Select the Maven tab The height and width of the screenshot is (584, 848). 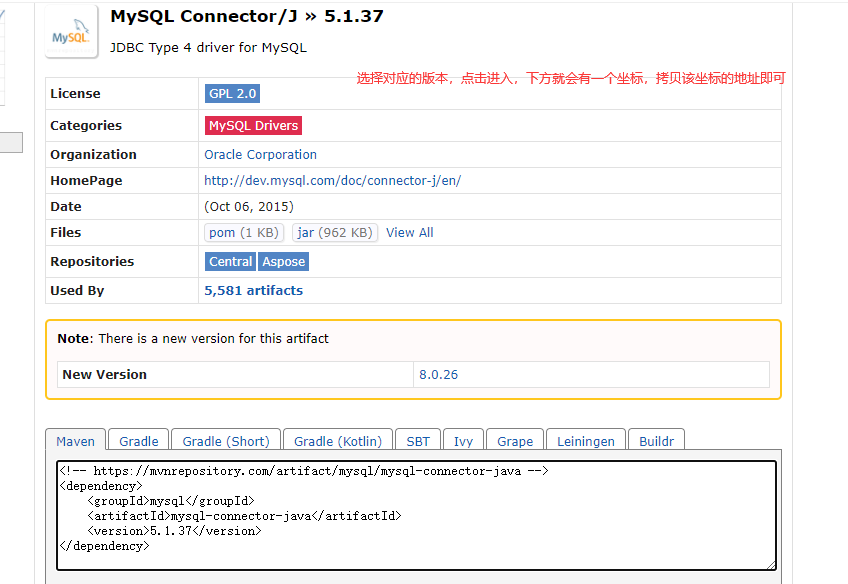point(76,441)
